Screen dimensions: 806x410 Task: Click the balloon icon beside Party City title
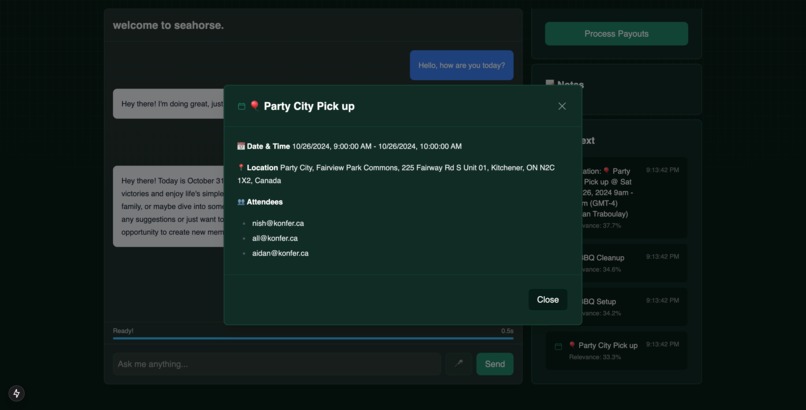pos(254,105)
